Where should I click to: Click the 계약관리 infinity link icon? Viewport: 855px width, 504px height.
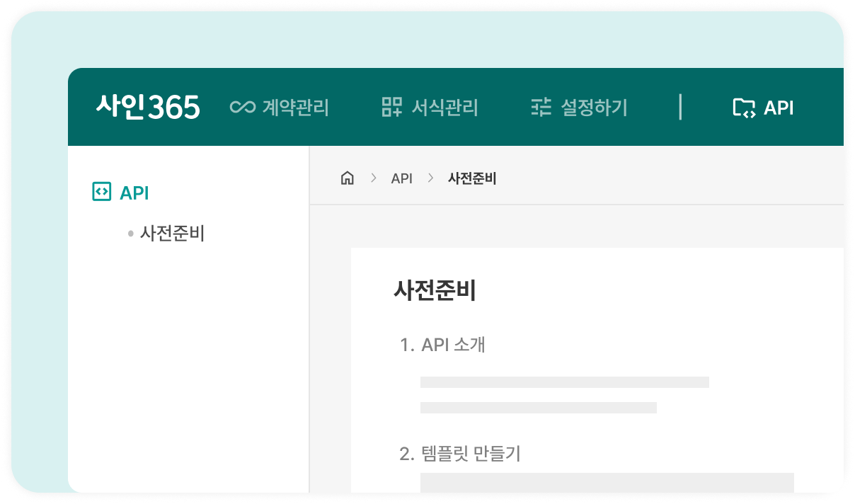click(x=243, y=106)
